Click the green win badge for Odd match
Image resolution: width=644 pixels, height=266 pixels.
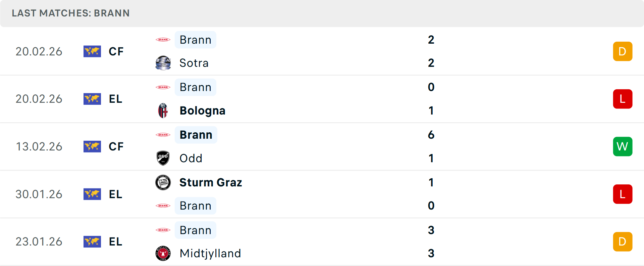point(623,146)
